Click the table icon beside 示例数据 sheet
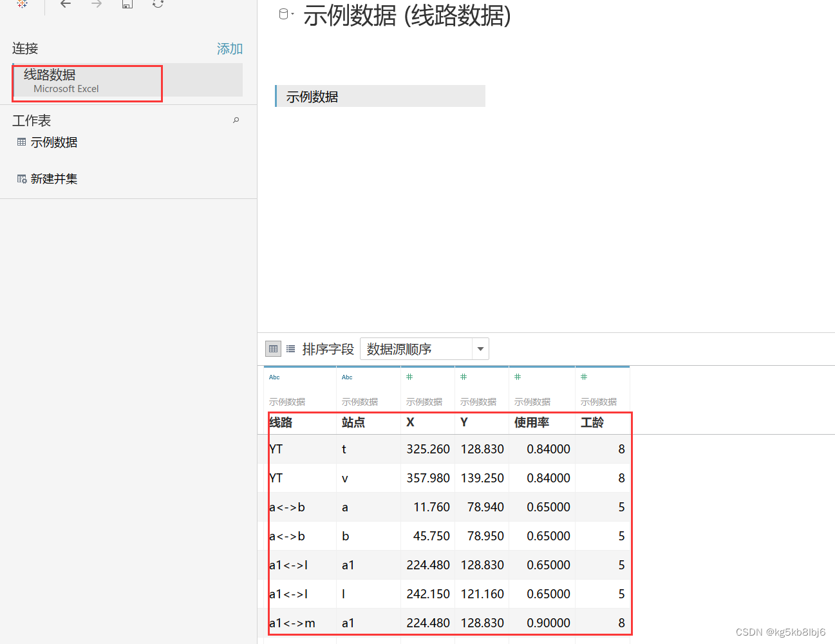This screenshot has width=835, height=644. [x=22, y=142]
